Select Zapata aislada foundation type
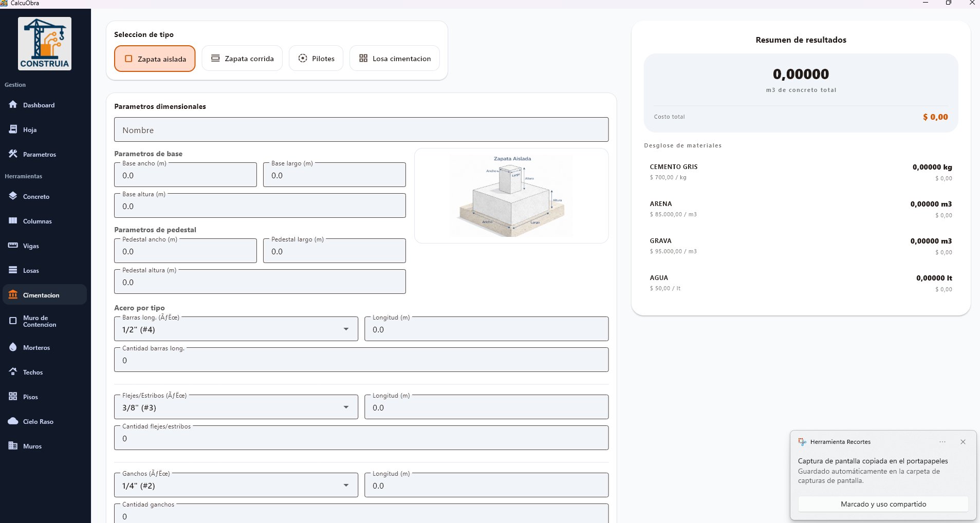This screenshot has width=980, height=523. tap(155, 59)
